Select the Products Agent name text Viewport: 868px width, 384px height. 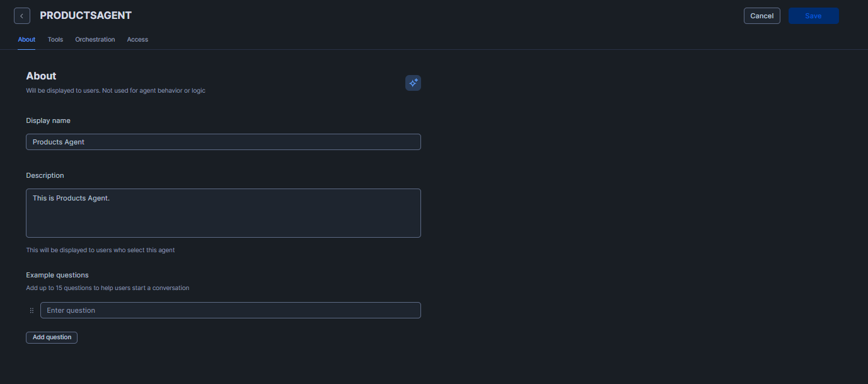click(x=58, y=141)
